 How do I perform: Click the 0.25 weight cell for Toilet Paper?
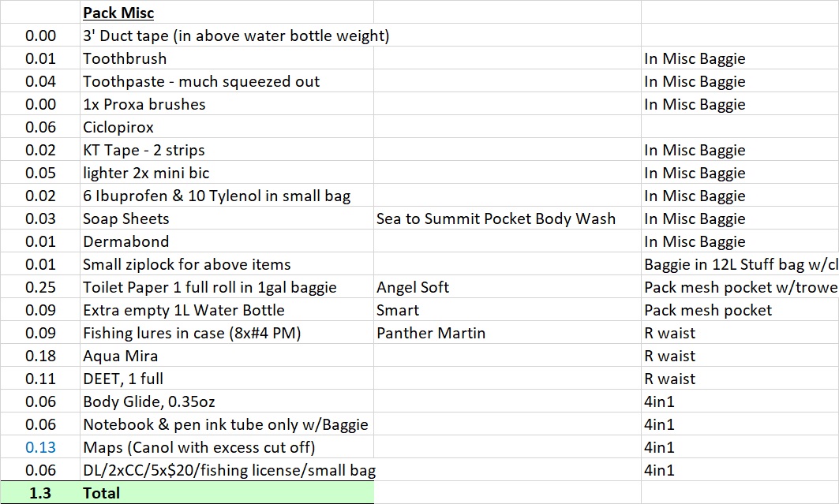[x=41, y=287]
